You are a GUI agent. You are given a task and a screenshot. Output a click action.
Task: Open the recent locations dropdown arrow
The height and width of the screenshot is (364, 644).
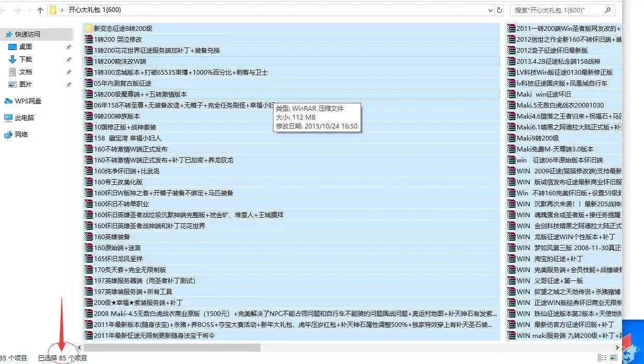[29, 10]
